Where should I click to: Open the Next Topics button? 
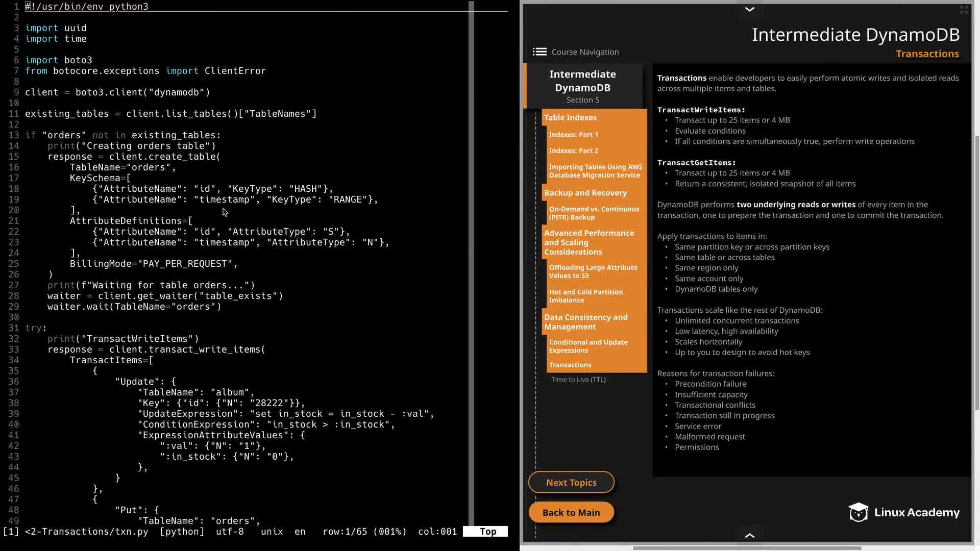(571, 482)
